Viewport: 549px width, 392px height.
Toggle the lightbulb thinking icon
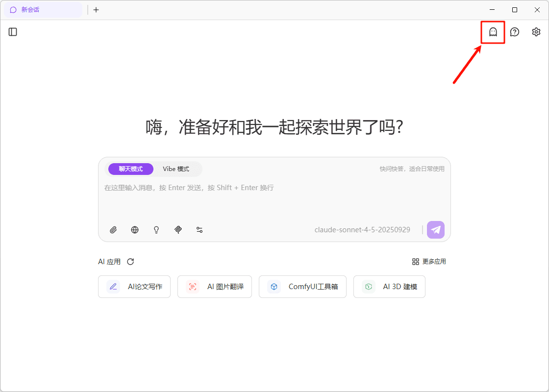(x=156, y=230)
